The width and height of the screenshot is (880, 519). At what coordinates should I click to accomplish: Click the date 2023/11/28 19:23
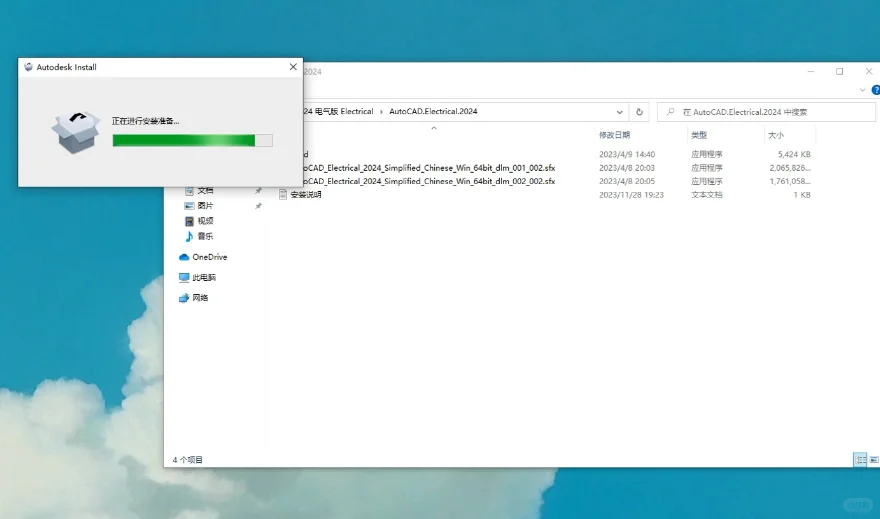631,195
